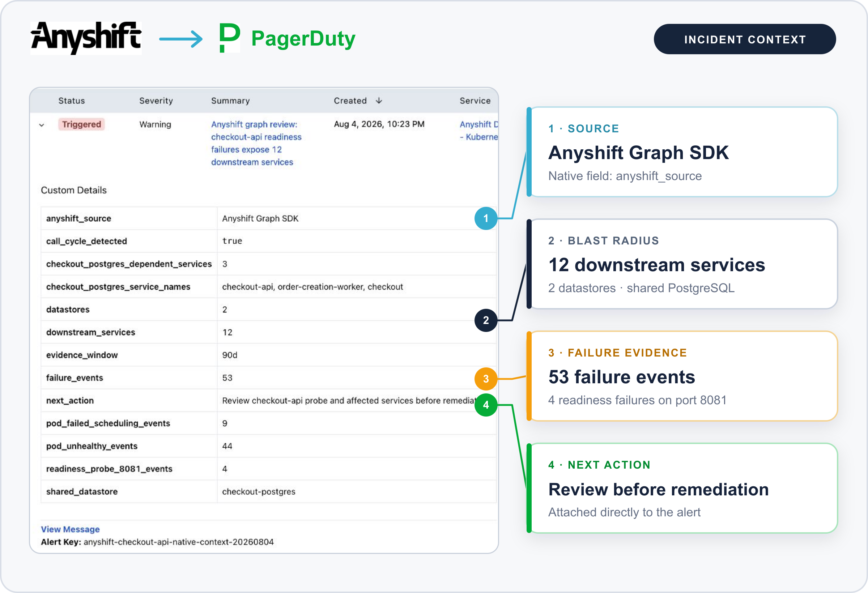Screen dimensions: 868x593
Task: Click the pod_unhealthy_events field name
Action: pos(92,446)
